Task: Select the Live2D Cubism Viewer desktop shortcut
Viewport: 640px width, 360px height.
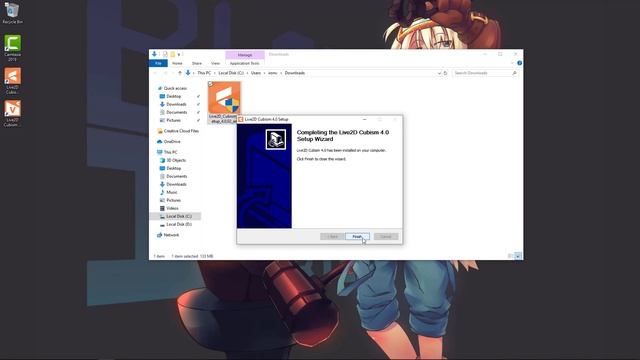Action: [x=12, y=113]
